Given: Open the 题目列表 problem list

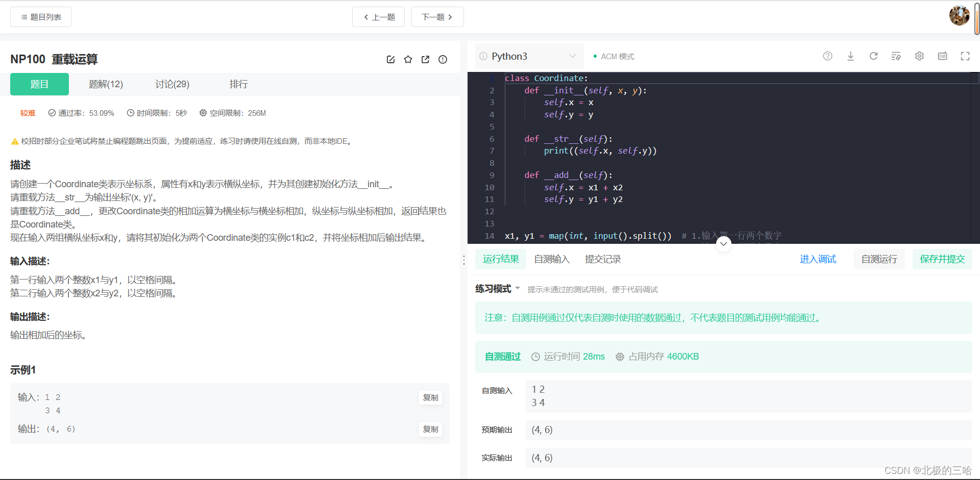Looking at the screenshot, I should point(41,17).
